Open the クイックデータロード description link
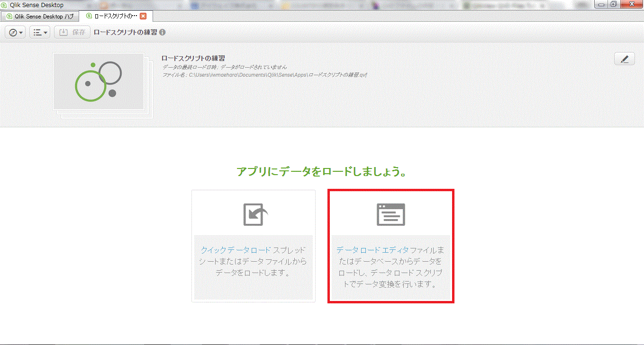Viewport: 644px width, 345px height. tap(253, 261)
